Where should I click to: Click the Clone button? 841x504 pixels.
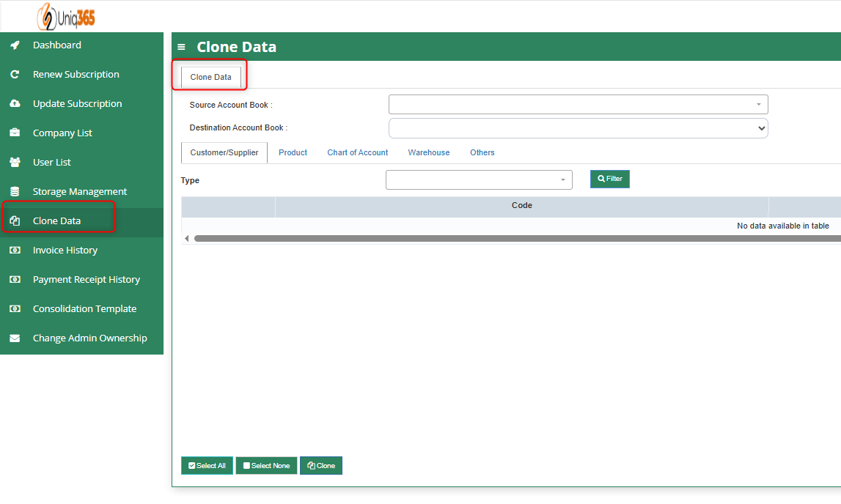tap(321, 466)
